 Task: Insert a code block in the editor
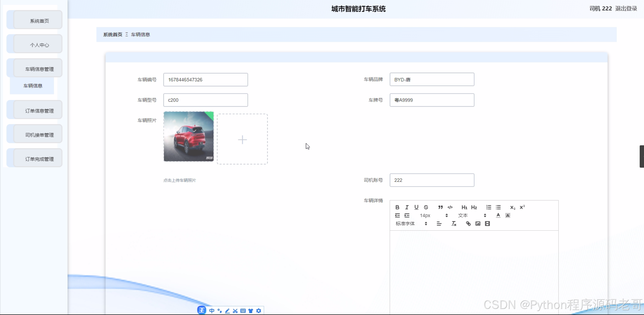(450, 207)
